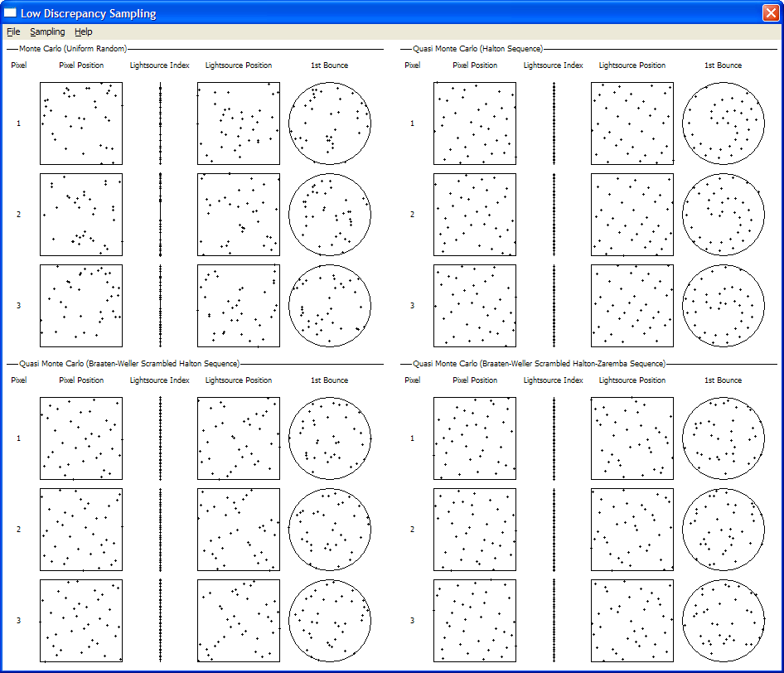Click Scrambled Halton pixel 3 Lightsource Index strip

coord(161,621)
